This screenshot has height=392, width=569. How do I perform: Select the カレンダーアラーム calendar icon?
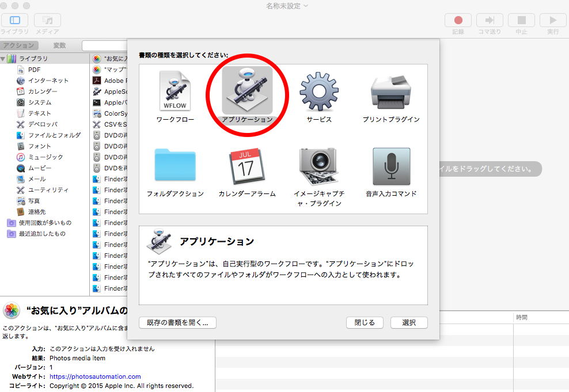tap(247, 166)
